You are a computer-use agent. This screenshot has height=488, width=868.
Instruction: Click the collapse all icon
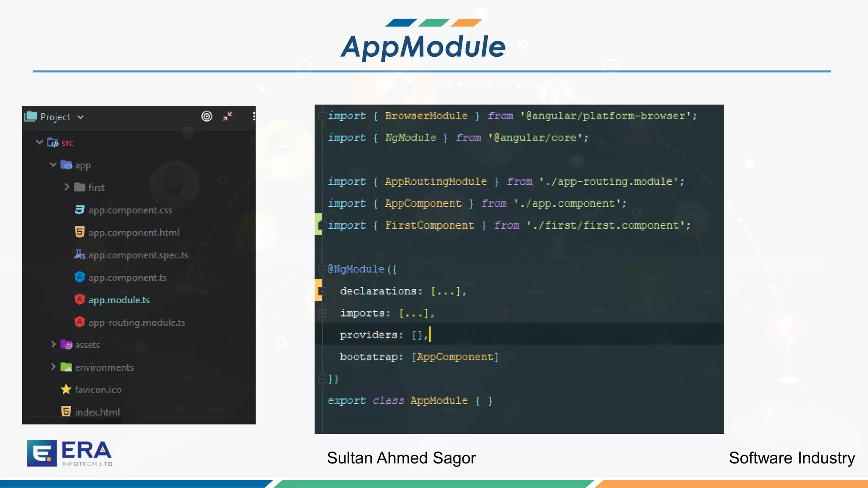click(228, 116)
